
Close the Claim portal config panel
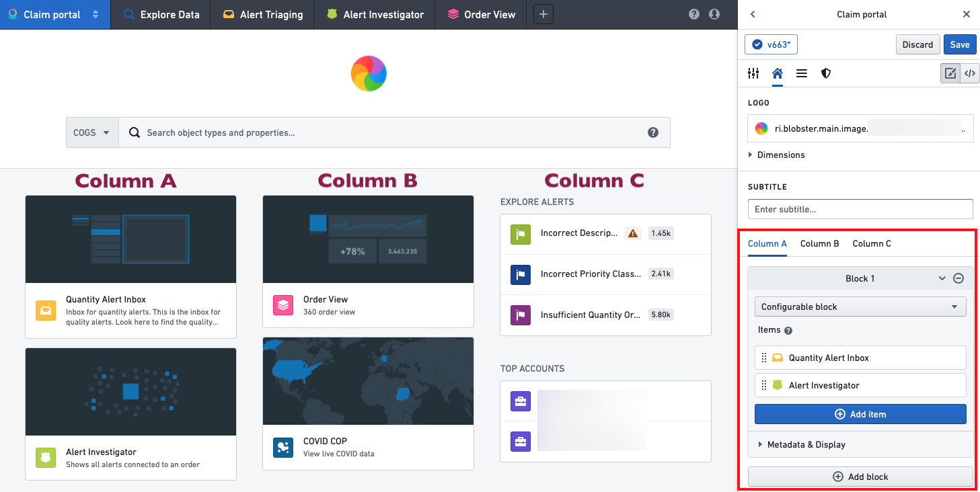967,14
